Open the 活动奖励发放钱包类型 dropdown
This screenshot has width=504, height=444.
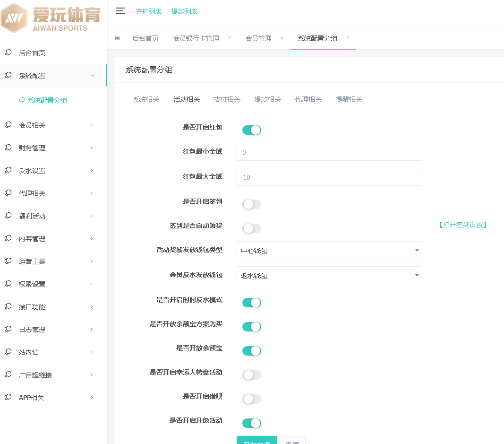click(329, 250)
